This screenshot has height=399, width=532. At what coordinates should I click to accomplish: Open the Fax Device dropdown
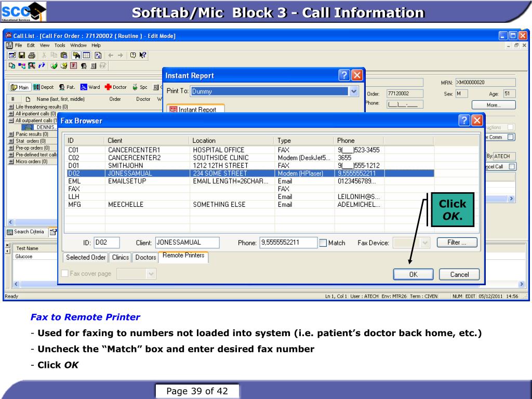425,243
